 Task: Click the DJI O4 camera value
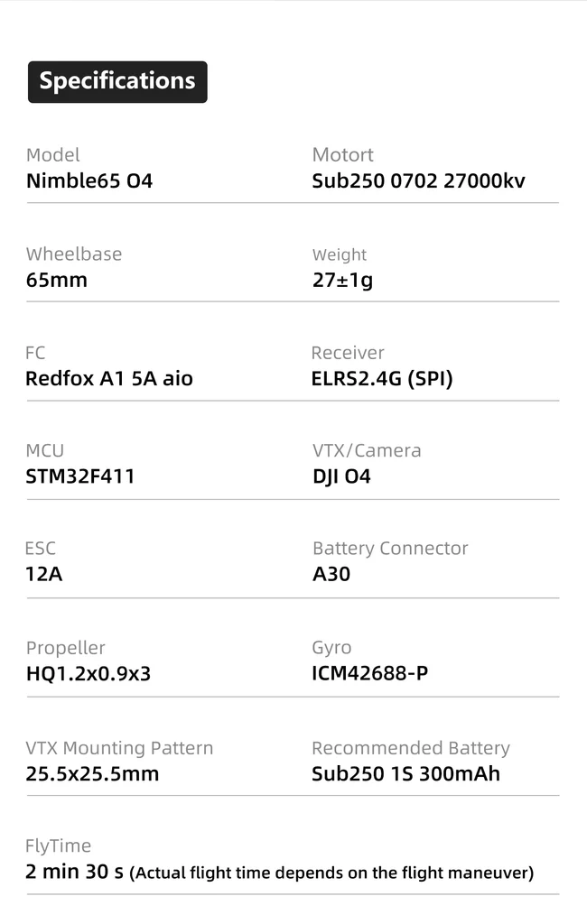(341, 476)
